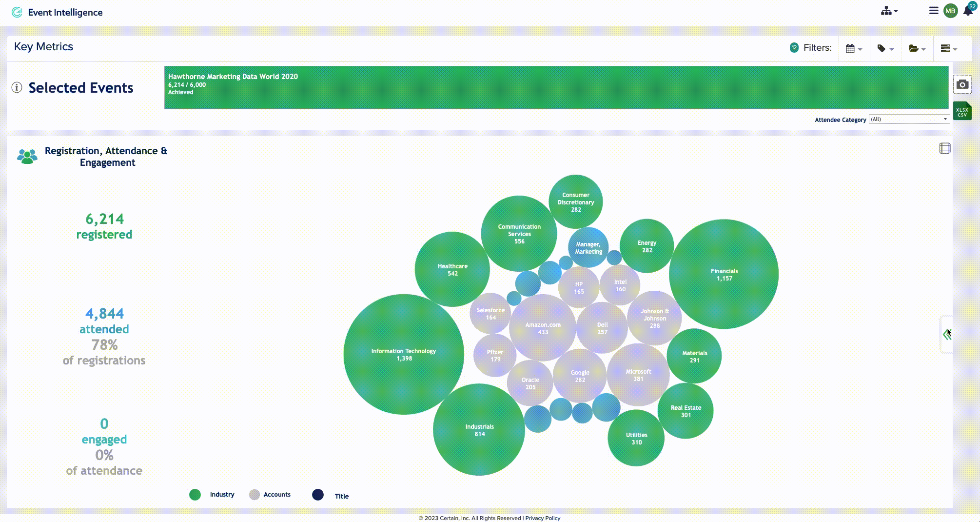980x522 pixels.
Task: Select the Real Estate 301 bubble
Action: 686,411
